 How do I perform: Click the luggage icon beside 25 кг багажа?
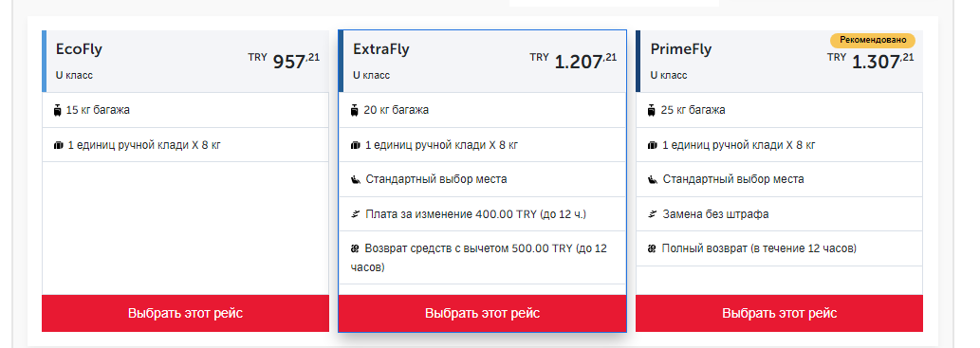(x=653, y=111)
